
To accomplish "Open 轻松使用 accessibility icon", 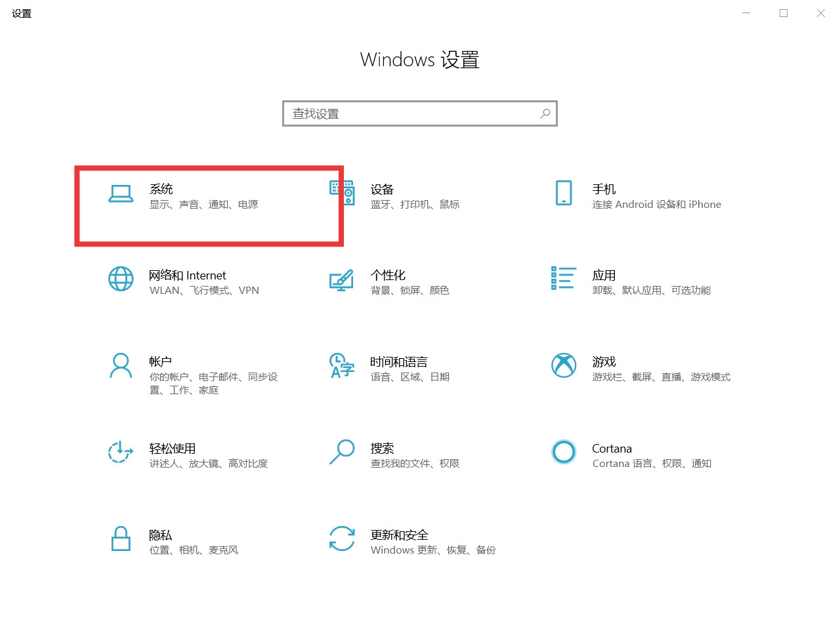I will [121, 453].
